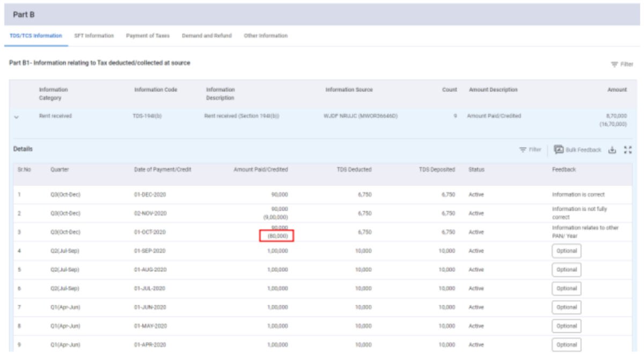The width and height of the screenshot is (644, 354).
Task: Set feedback via Optional on 01-MAY-2020 row
Action: pos(566,326)
